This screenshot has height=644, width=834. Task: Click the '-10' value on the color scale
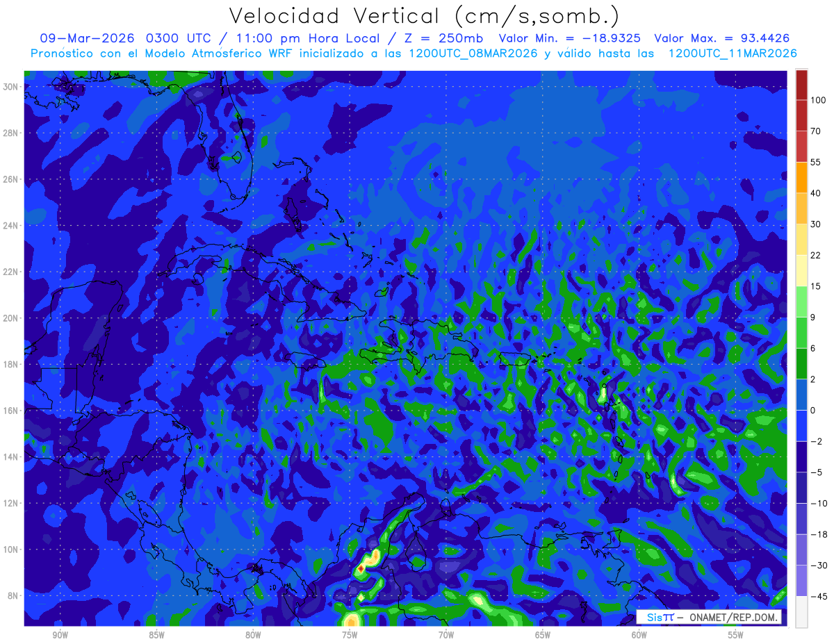pos(819,503)
